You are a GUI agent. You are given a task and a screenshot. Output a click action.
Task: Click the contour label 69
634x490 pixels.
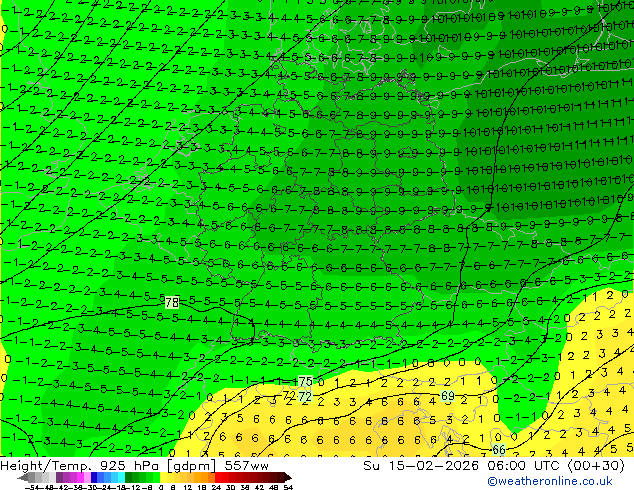point(448,395)
